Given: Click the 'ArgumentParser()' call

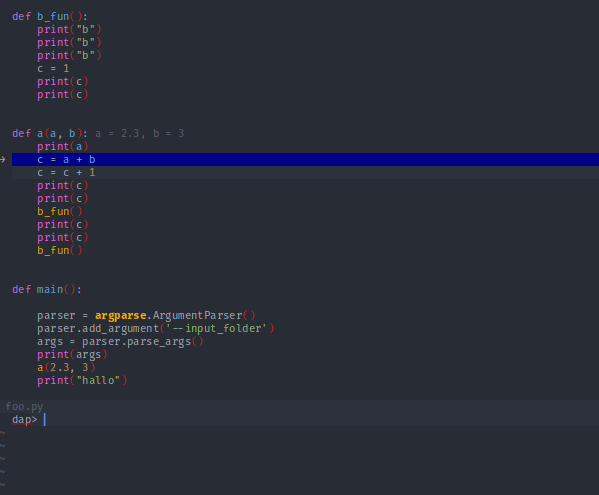Looking at the screenshot, I should (204, 315).
